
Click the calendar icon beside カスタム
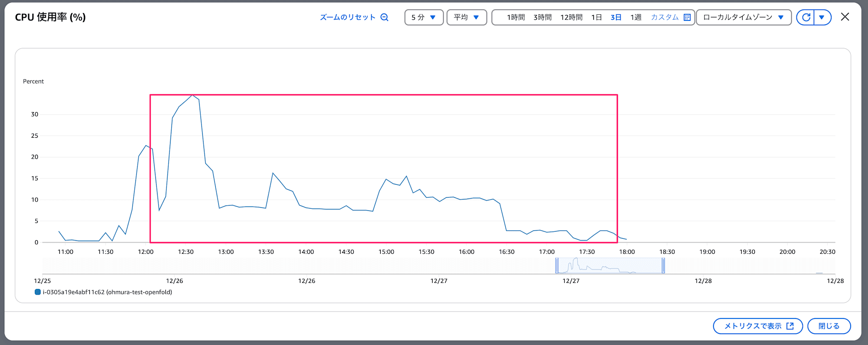click(687, 17)
